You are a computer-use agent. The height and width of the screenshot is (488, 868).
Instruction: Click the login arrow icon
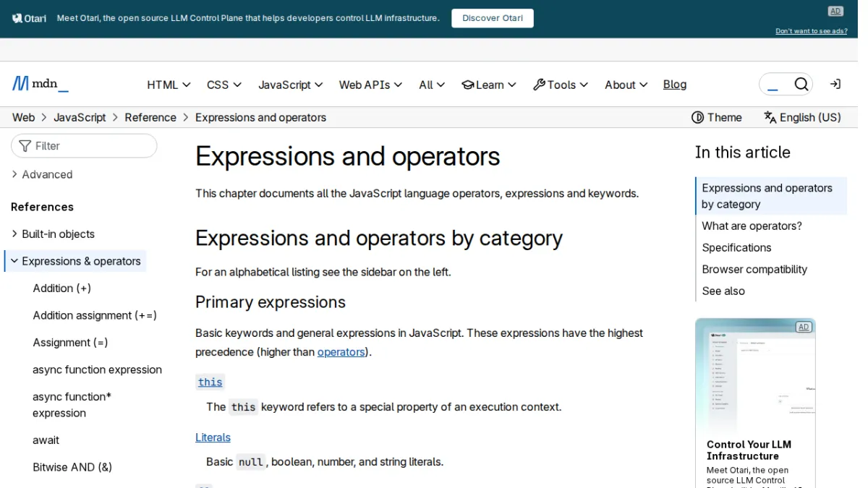pos(835,85)
